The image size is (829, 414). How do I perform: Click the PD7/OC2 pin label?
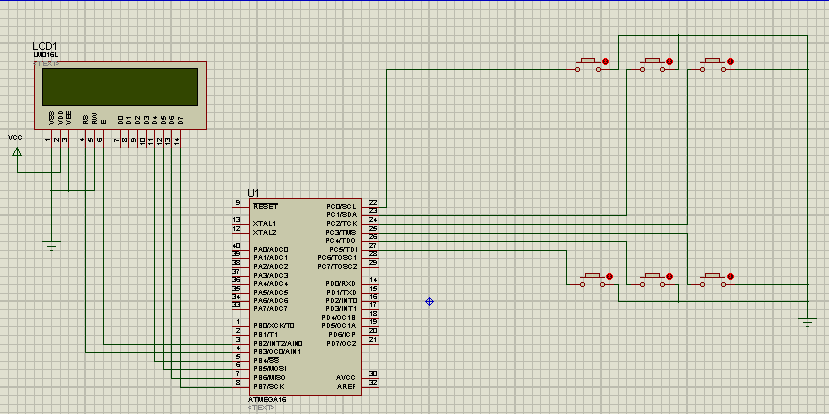coord(341,344)
